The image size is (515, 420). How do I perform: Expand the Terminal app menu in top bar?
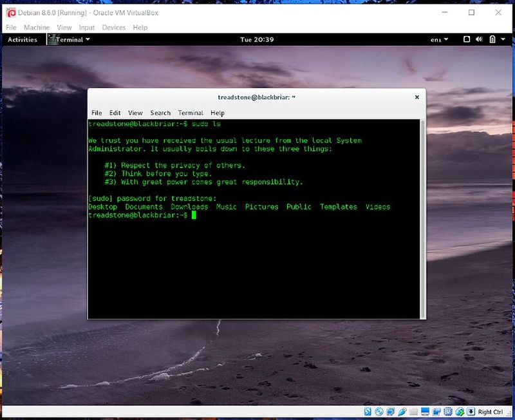tap(69, 39)
